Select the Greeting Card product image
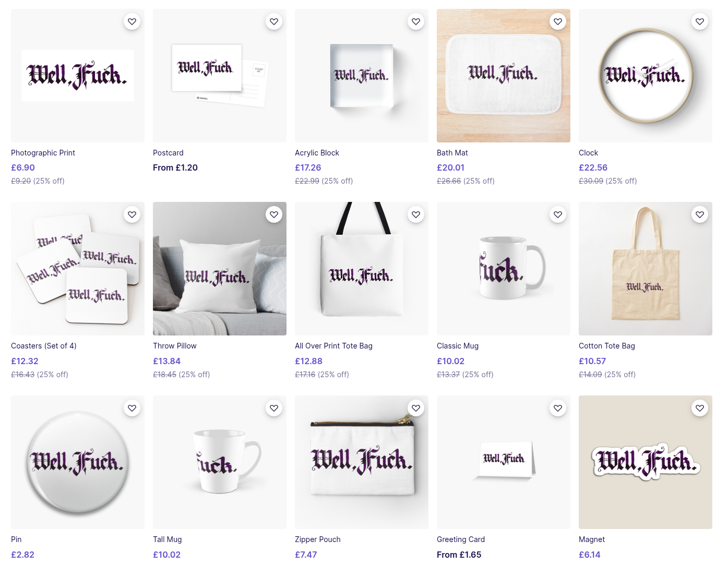Viewport: 728px width, 565px height. tap(504, 462)
